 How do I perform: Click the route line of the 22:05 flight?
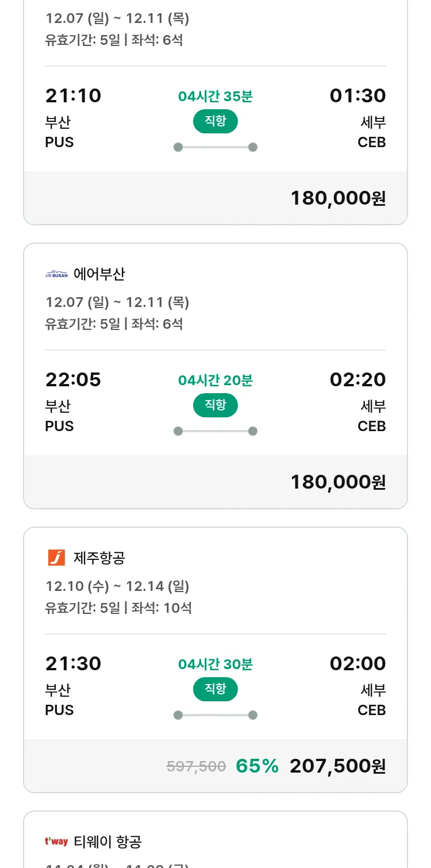click(x=215, y=431)
